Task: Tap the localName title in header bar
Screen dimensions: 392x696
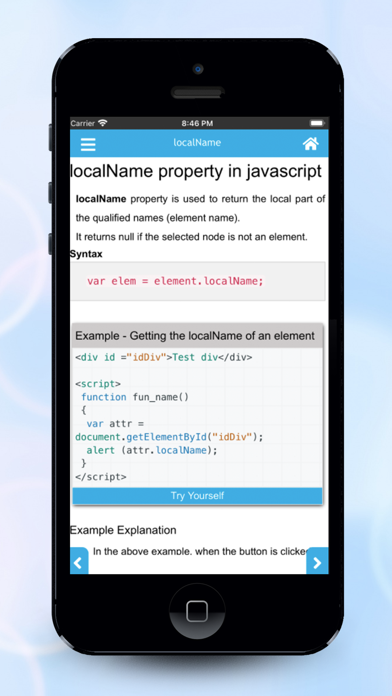Action: coord(197,142)
